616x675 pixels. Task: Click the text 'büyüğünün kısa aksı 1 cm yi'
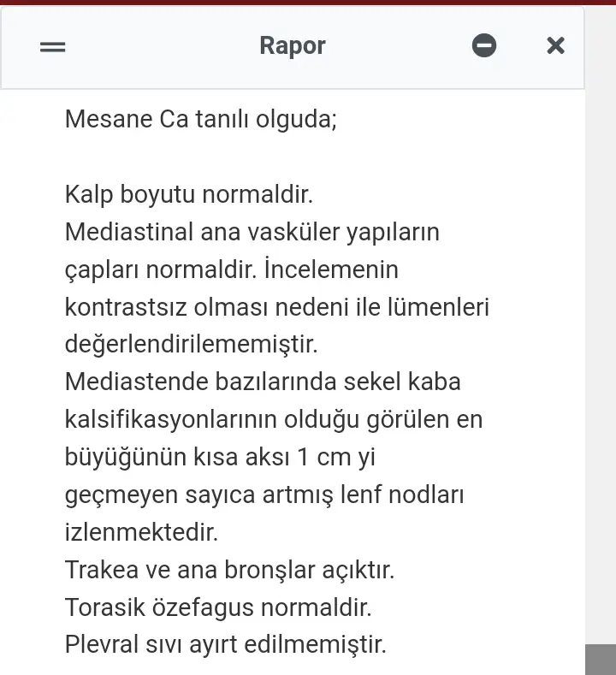pyautogui.click(x=220, y=457)
